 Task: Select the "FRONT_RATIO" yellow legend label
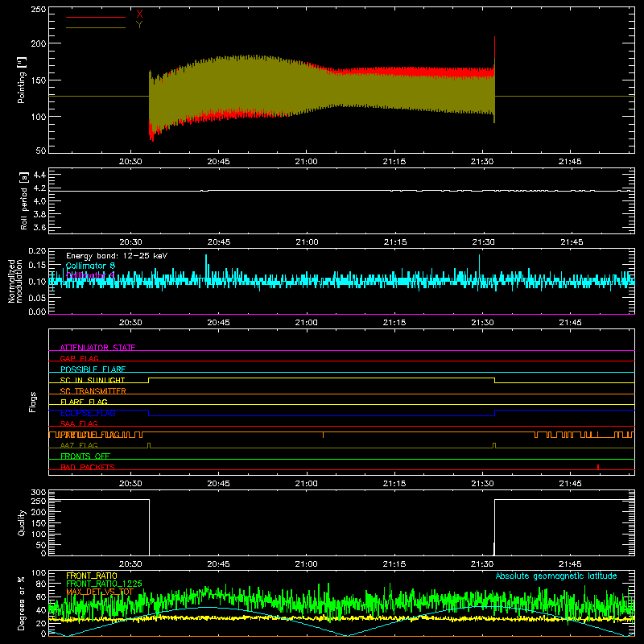pos(92,576)
